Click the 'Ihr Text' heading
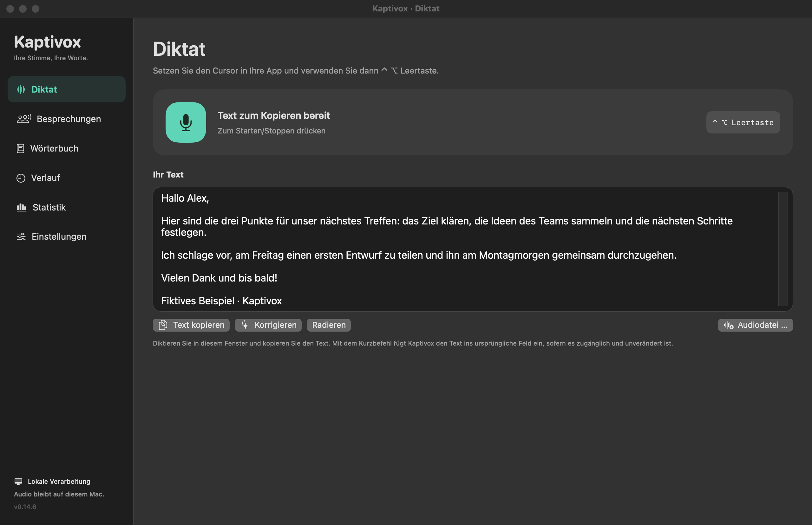Screen dimensions: 812x525 coord(168,175)
